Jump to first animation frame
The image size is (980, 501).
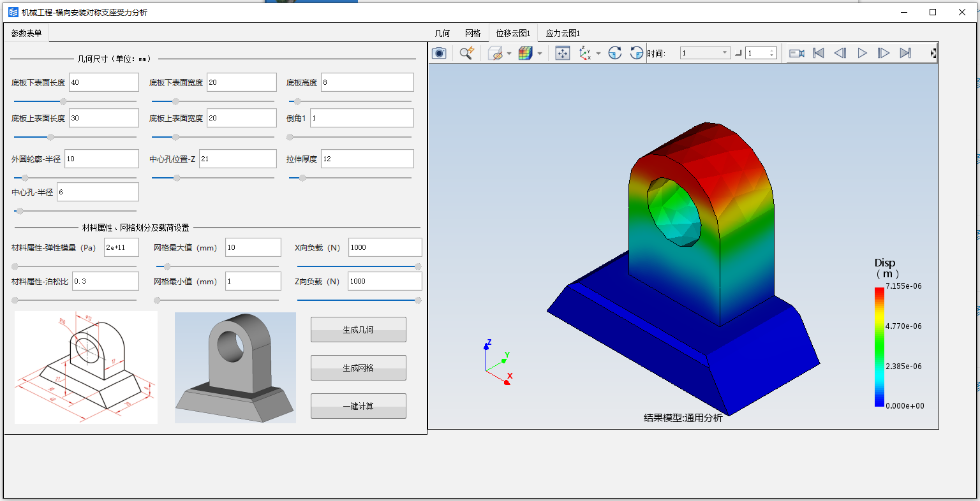tap(819, 53)
